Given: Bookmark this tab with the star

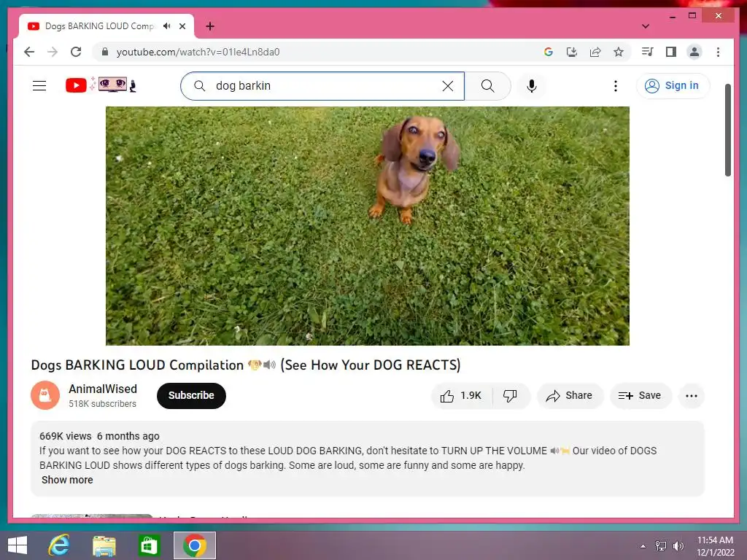Looking at the screenshot, I should coord(619,52).
